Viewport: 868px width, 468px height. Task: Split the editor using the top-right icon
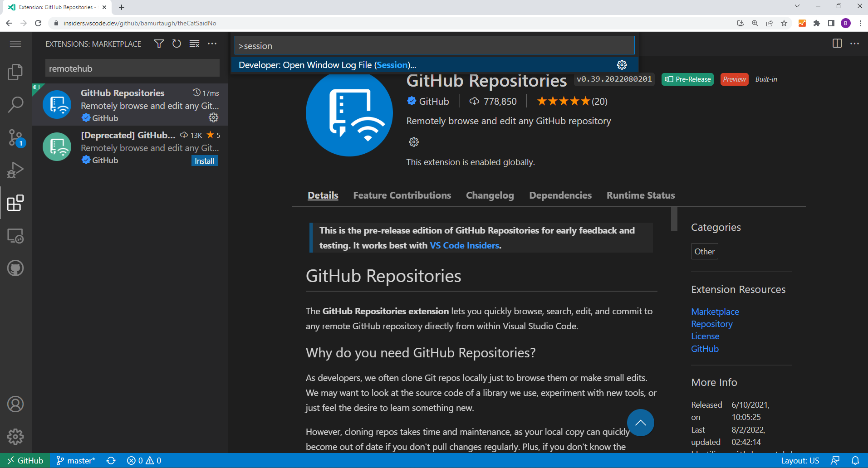pos(837,44)
